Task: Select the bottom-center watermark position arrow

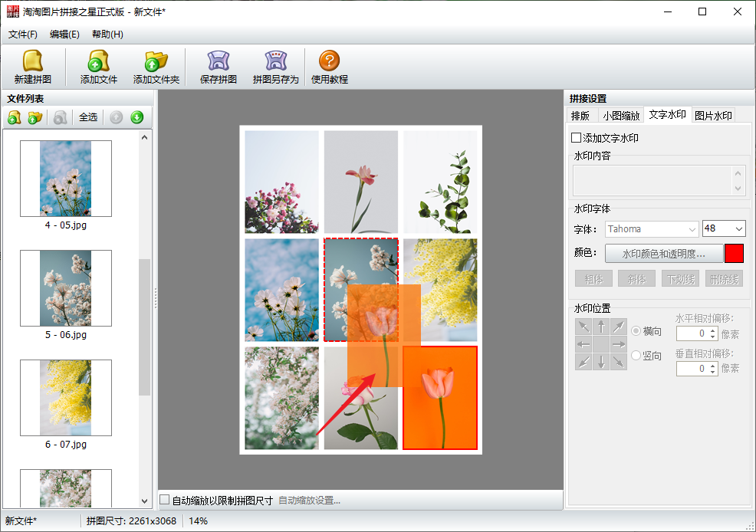Action: pyautogui.click(x=601, y=361)
